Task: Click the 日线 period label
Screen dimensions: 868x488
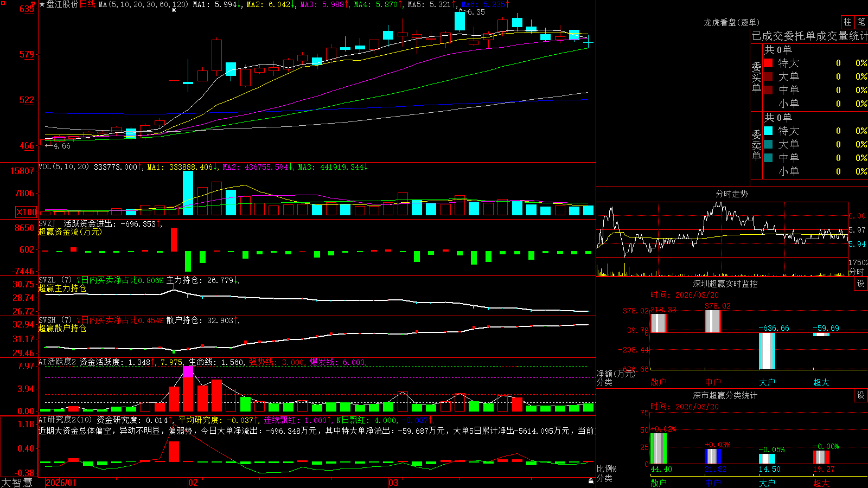Action: (87, 4)
